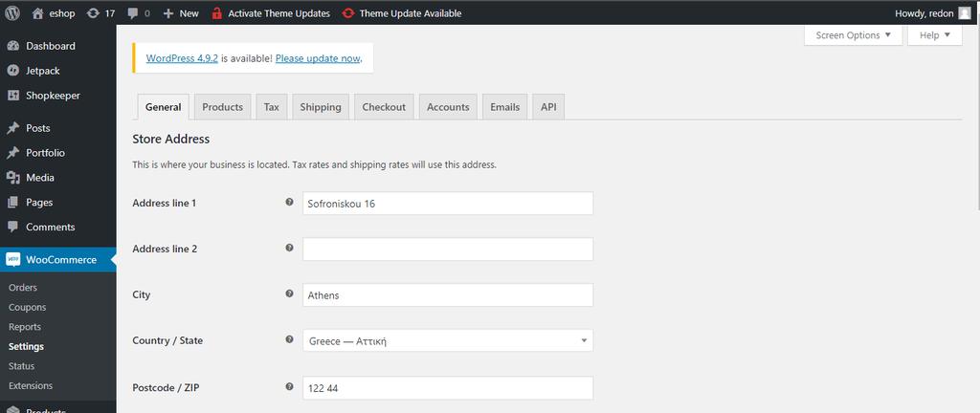Click help tooltip icon for Country / State
Screen dimensions: 980x413
(289, 339)
